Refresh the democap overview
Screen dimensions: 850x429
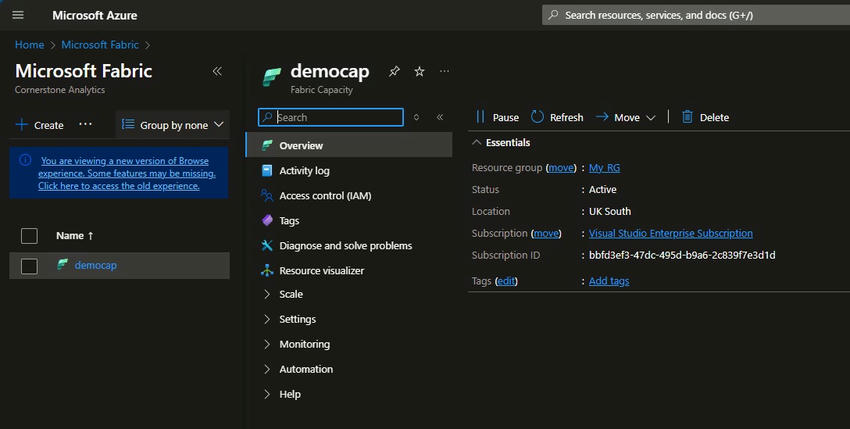pos(557,117)
